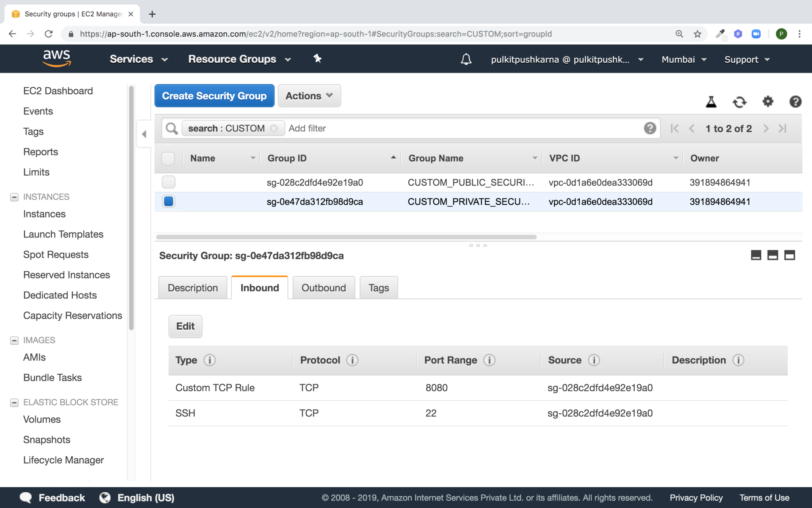
Task: Maximize the details pane layout icon
Action: pyautogui.click(x=789, y=255)
